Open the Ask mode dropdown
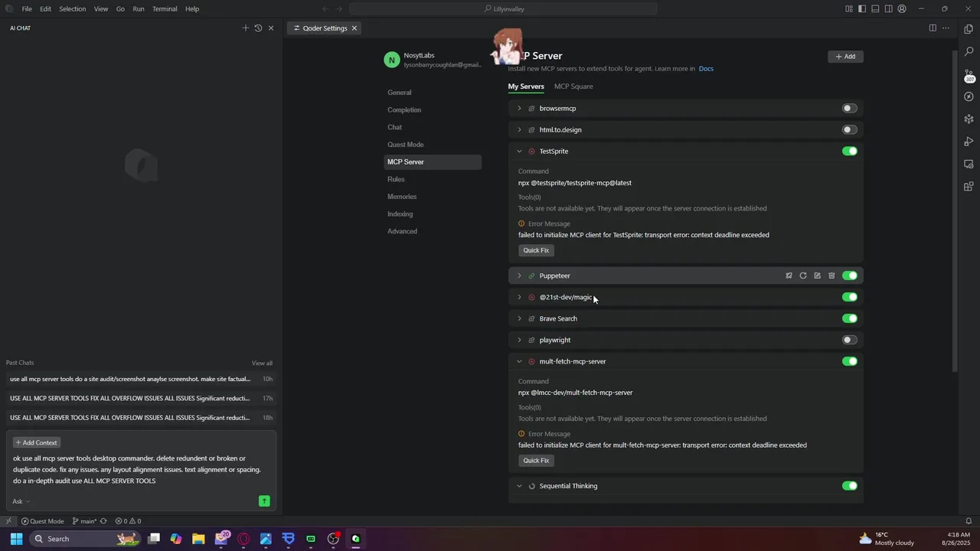Image resolution: width=980 pixels, height=551 pixels. pyautogui.click(x=21, y=502)
